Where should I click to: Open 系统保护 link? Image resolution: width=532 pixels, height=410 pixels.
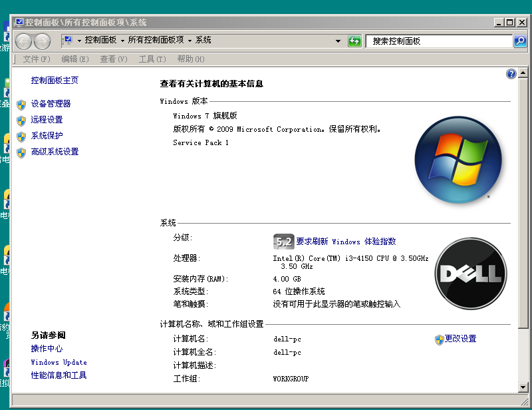[x=47, y=136]
